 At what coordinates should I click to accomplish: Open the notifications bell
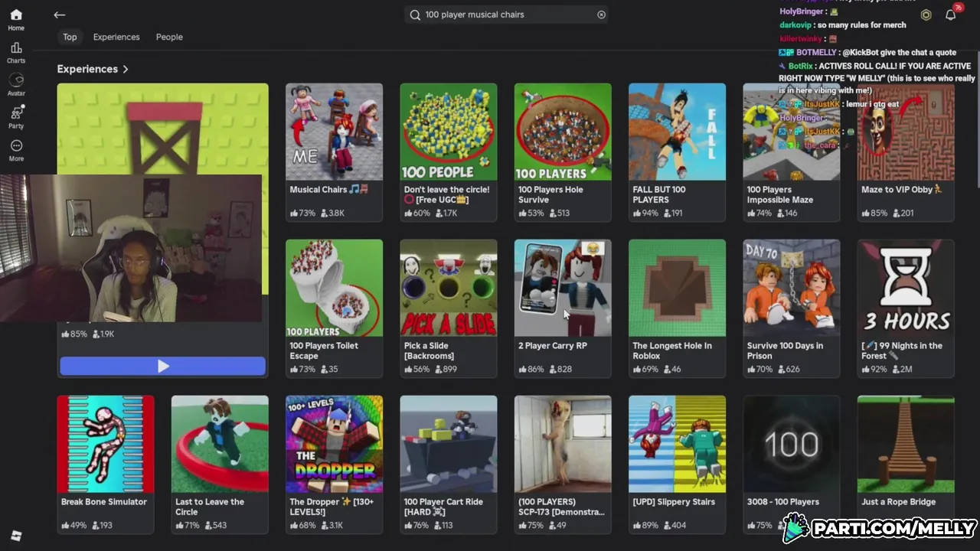click(x=950, y=15)
